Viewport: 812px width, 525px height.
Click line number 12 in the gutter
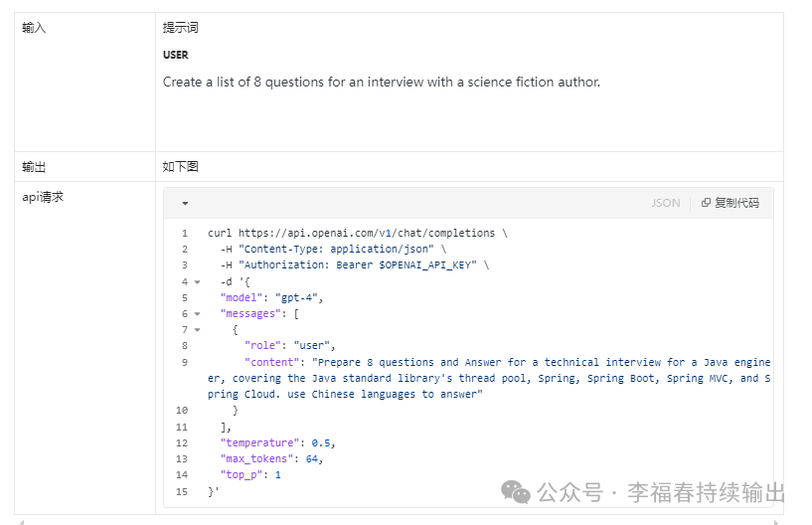coord(182,442)
